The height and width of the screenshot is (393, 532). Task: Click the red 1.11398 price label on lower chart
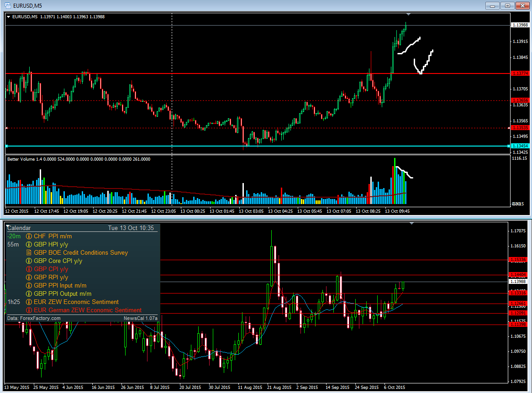point(518,325)
